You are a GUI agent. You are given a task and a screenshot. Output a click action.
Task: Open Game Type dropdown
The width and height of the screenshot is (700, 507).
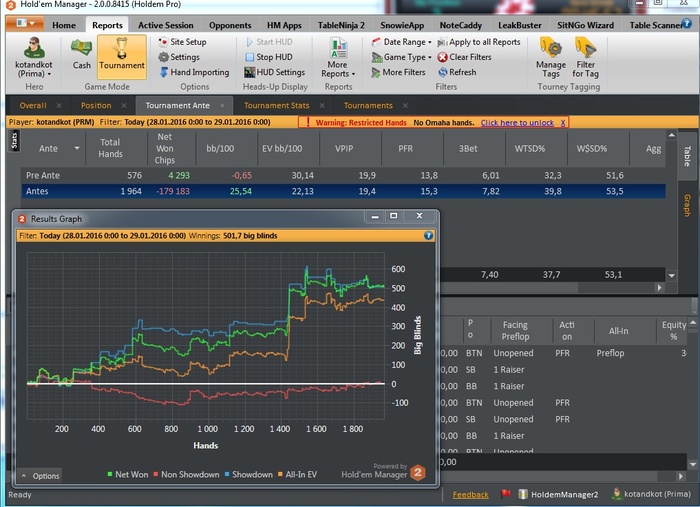coord(401,57)
